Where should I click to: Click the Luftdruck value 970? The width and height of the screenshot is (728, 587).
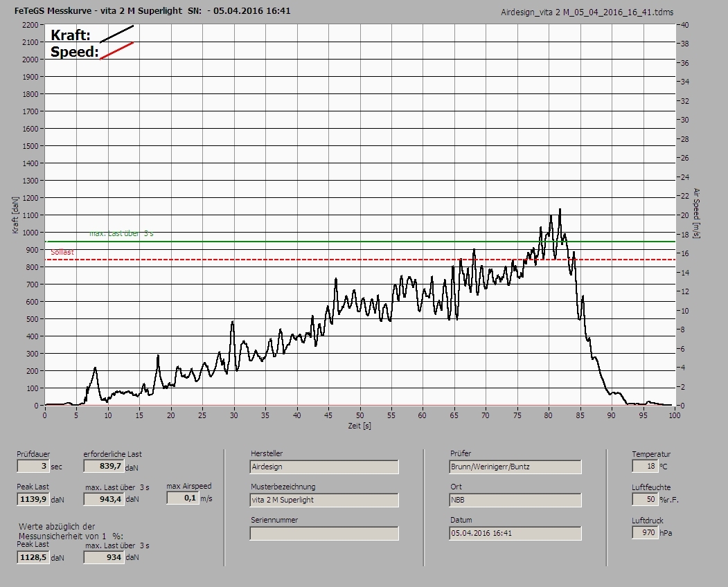tap(644, 532)
